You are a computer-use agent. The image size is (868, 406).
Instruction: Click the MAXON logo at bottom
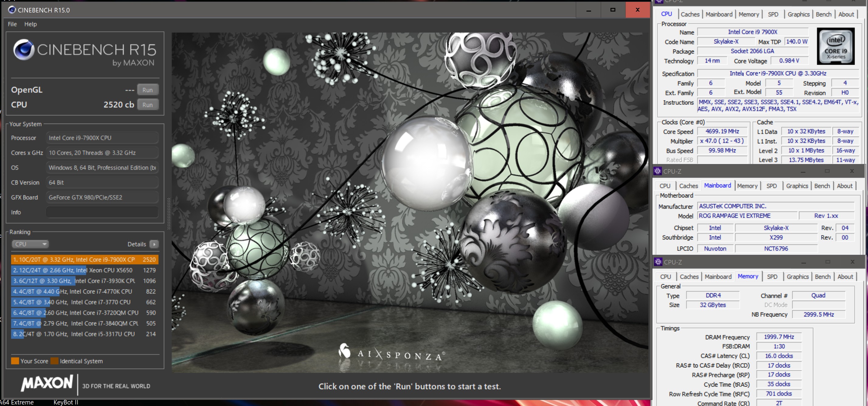click(x=47, y=383)
